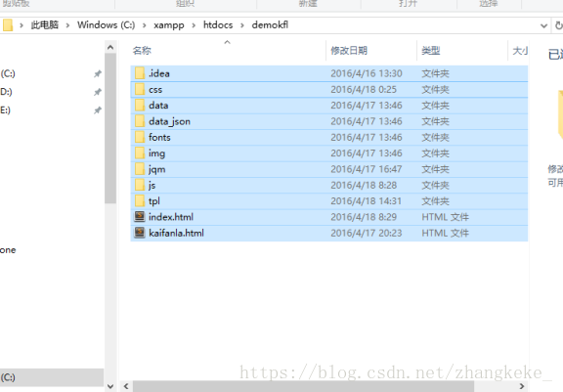Click navigation pane scroll down arrow
The image size is (563, 392).
click(110, 386)
